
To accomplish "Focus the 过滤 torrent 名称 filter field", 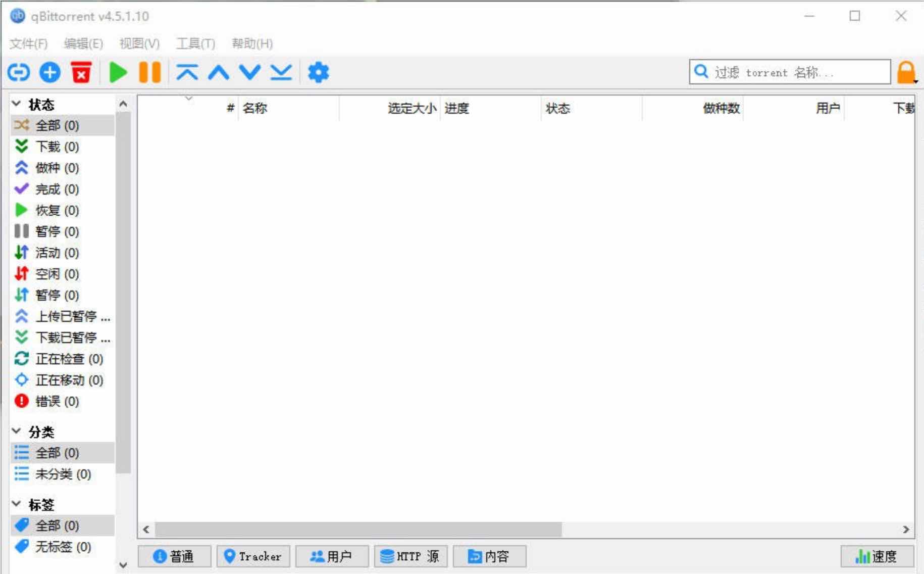I will pyautogui.click(x=790, y=72).
